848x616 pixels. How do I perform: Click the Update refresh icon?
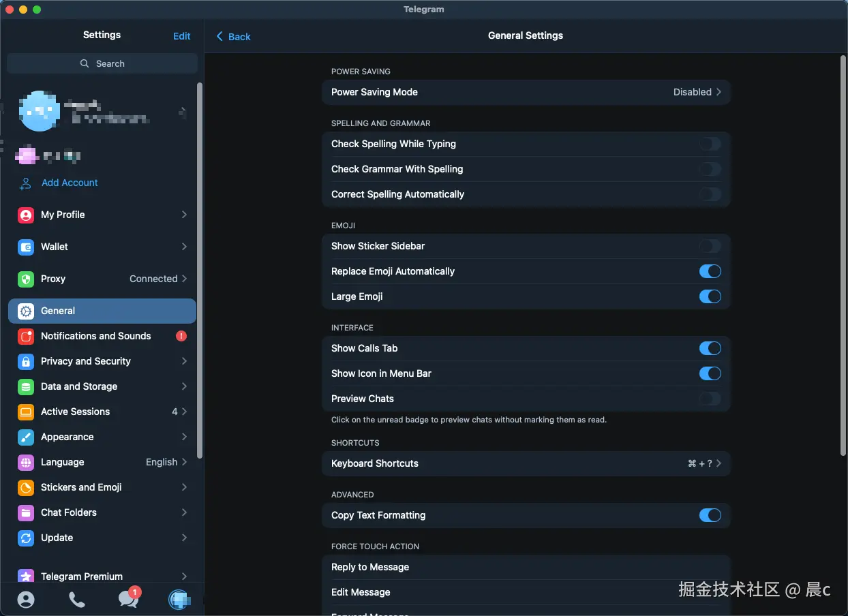tap(26, 538)
